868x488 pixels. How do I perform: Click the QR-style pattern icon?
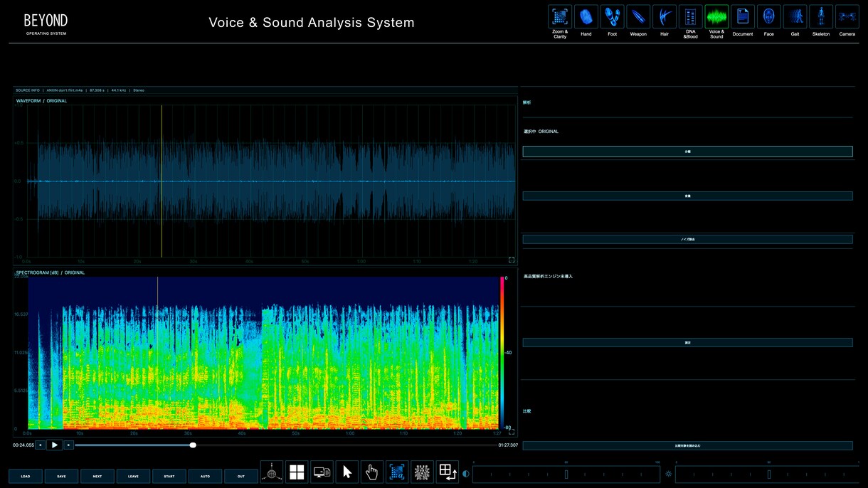[x=423, y=472]
